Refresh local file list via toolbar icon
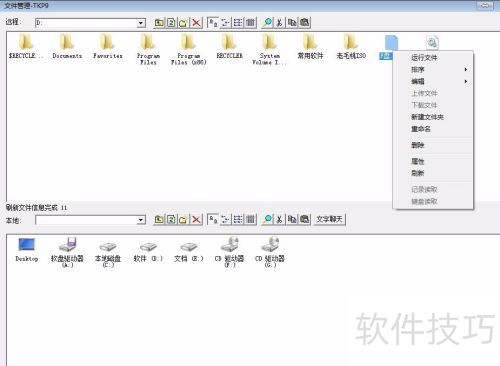 point(171,219)
